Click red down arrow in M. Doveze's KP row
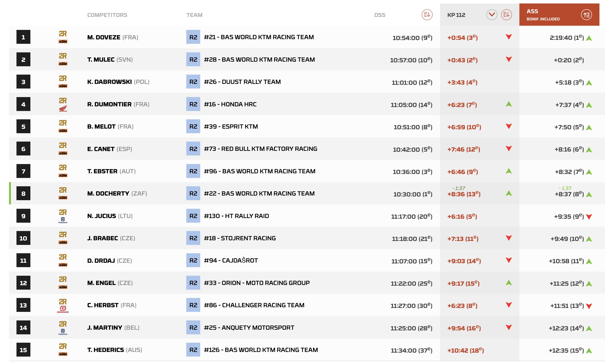 click(x=509, y=37)
